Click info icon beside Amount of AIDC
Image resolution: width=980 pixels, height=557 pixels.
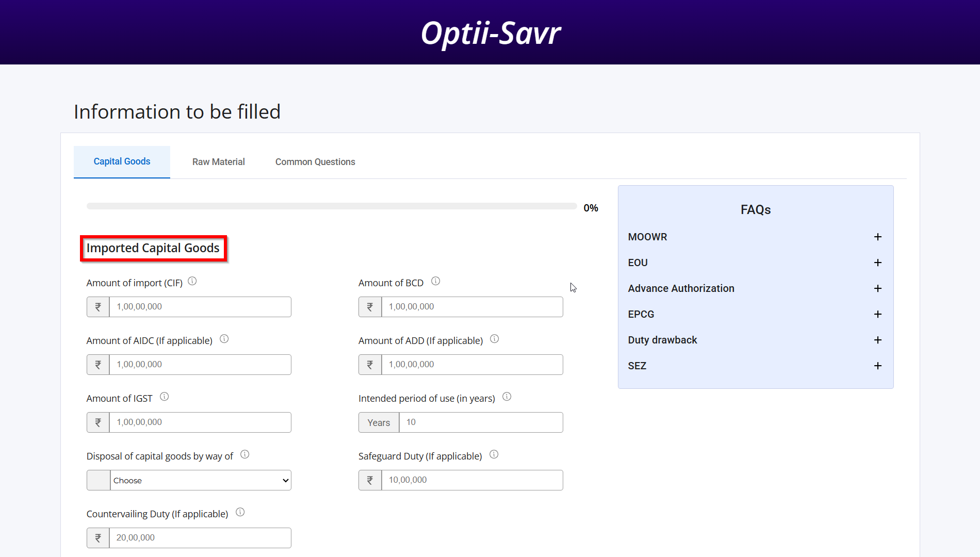(x=224, y=339)
